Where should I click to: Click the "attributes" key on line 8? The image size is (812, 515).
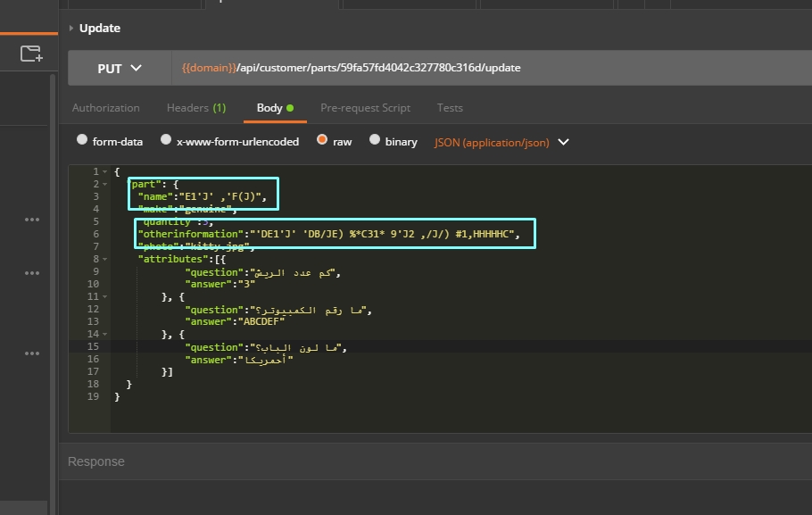(173, 259)
